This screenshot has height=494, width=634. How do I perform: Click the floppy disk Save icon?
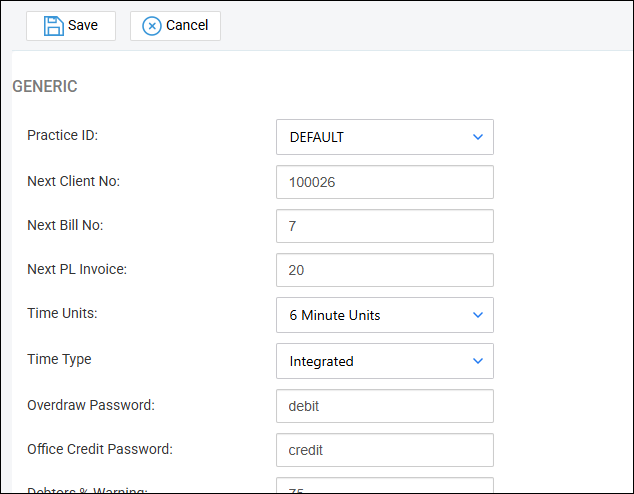click(53, 26)
